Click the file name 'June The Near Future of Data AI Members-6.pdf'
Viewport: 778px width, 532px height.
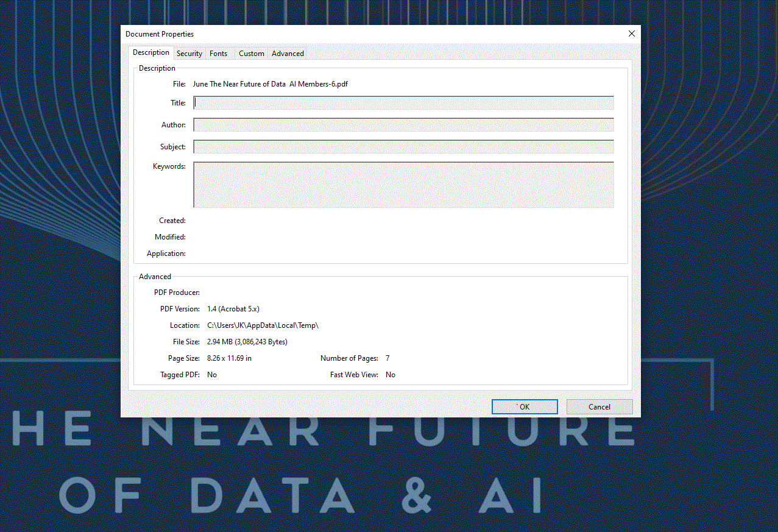(x=271, y=84)
